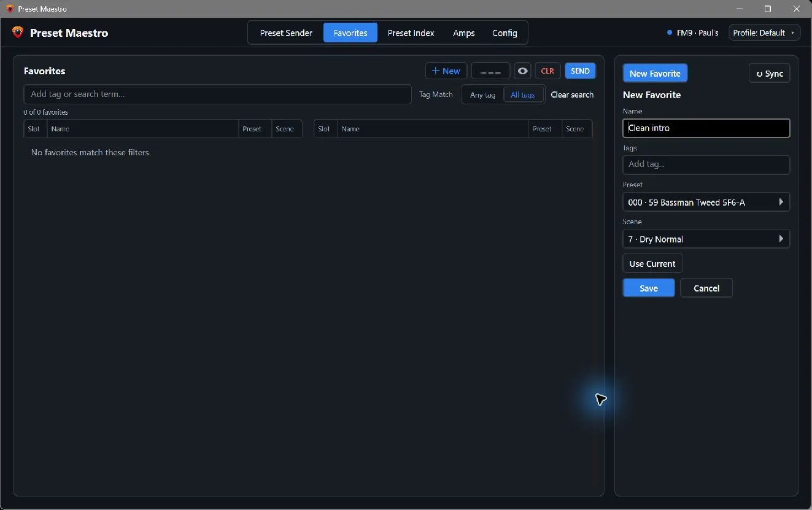Click the left table's Preset column header

click(255, 129)
